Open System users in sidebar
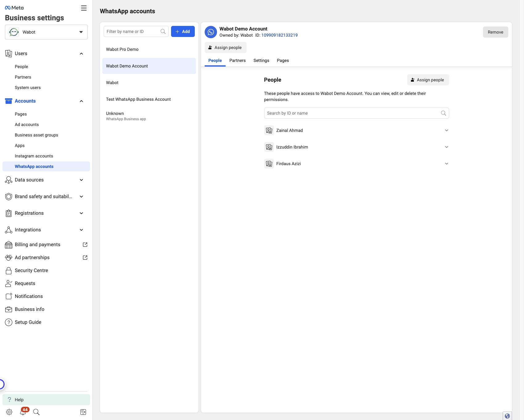Viewport: 524px width, 420px height. point(28,88)
